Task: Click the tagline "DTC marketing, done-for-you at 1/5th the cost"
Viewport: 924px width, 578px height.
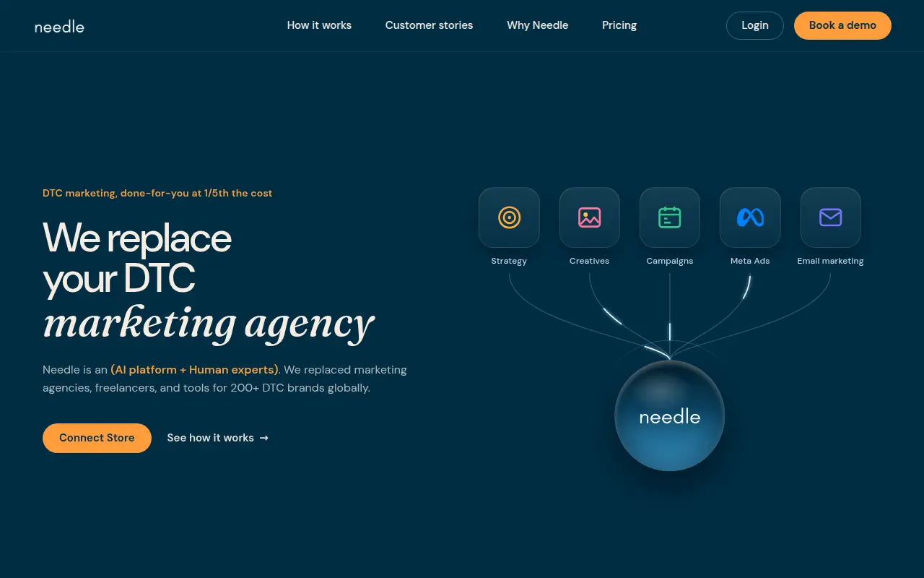Action: point(157,193)
